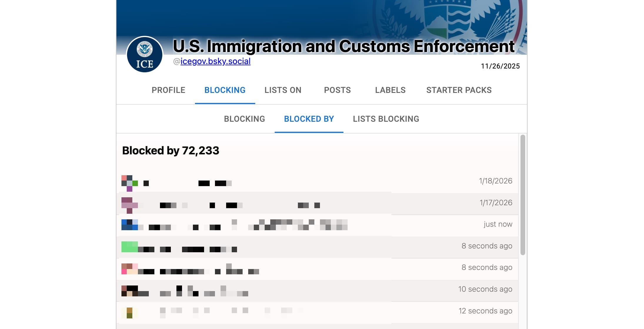The width and height of the screenshot is (644, 329).
Task: Click the blocker avatar dated 1/18/2026
Action: (x=129, y=183)
